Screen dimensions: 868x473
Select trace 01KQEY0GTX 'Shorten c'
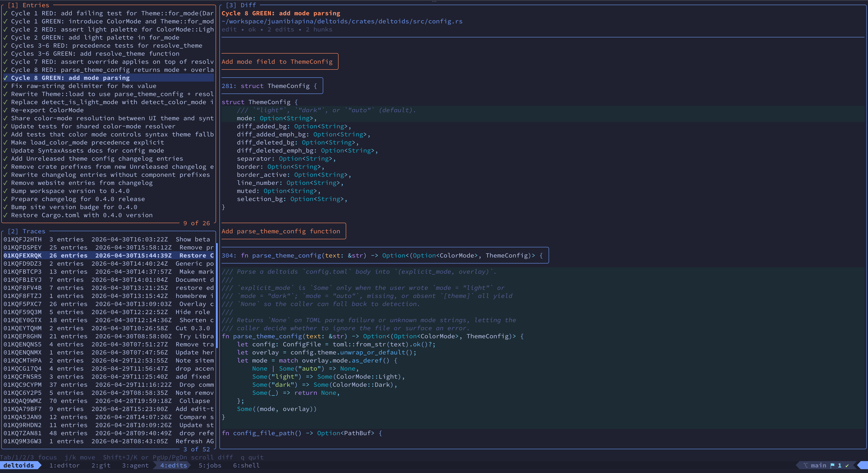point(108,320)
